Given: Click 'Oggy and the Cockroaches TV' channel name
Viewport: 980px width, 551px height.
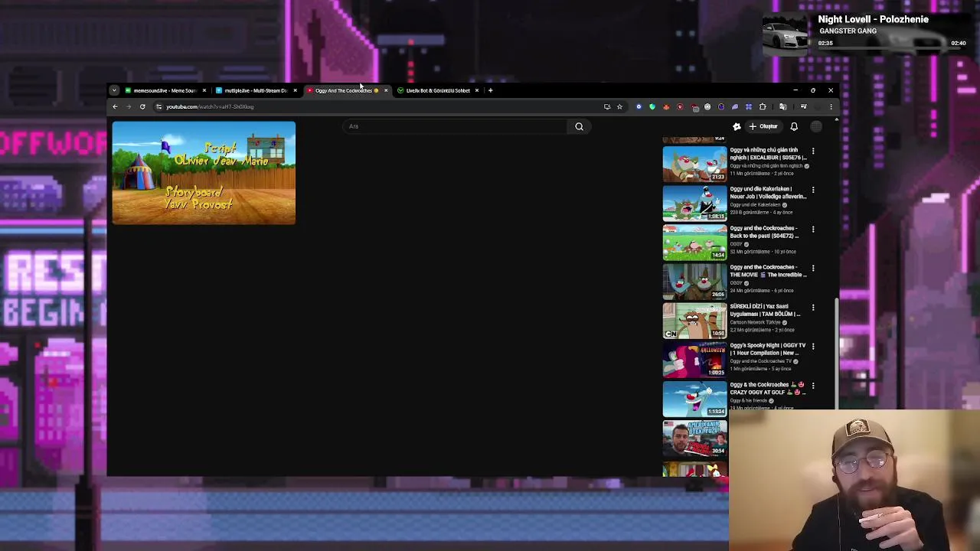Looking at the screenshot, I should pyautogui.click(x=761, y=361).
